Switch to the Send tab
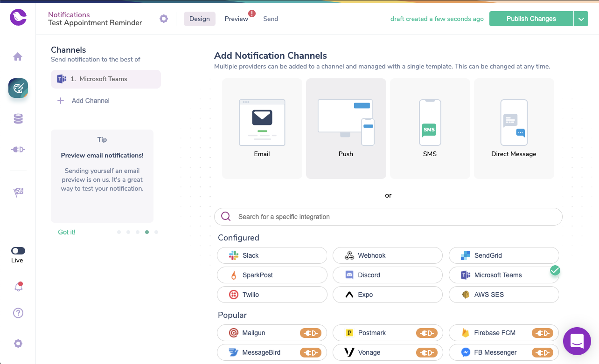 click(x=271, y=19)
